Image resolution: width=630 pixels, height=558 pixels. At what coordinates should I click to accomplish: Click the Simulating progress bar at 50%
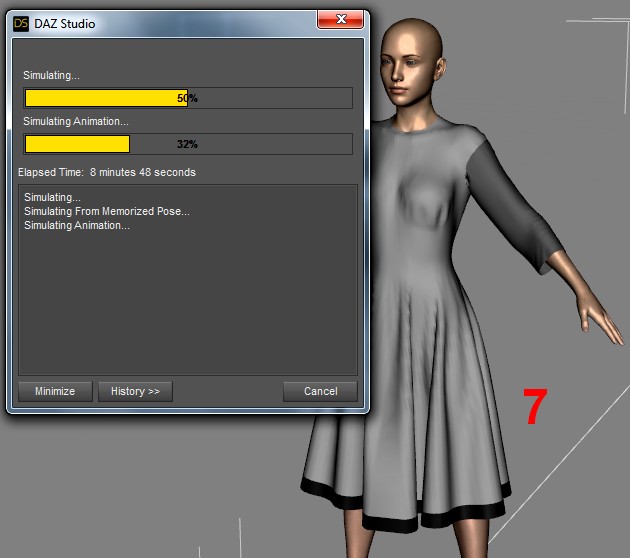click(188, 98)
